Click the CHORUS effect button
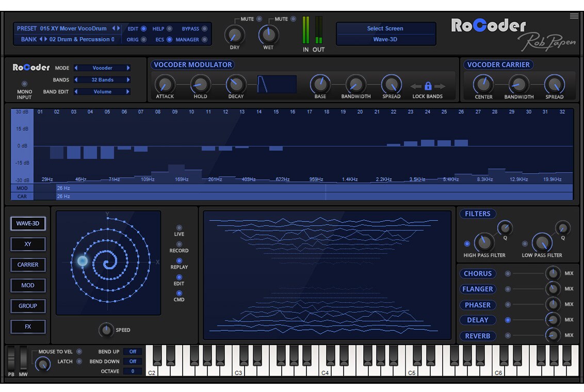The height and width of the screenshot is (392, 584). [x=478, y=273]
